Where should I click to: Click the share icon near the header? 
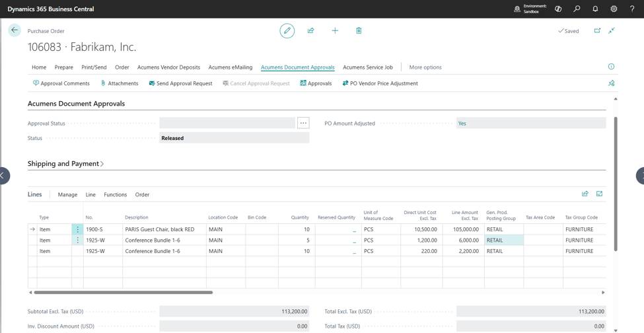tap(311, 31)
